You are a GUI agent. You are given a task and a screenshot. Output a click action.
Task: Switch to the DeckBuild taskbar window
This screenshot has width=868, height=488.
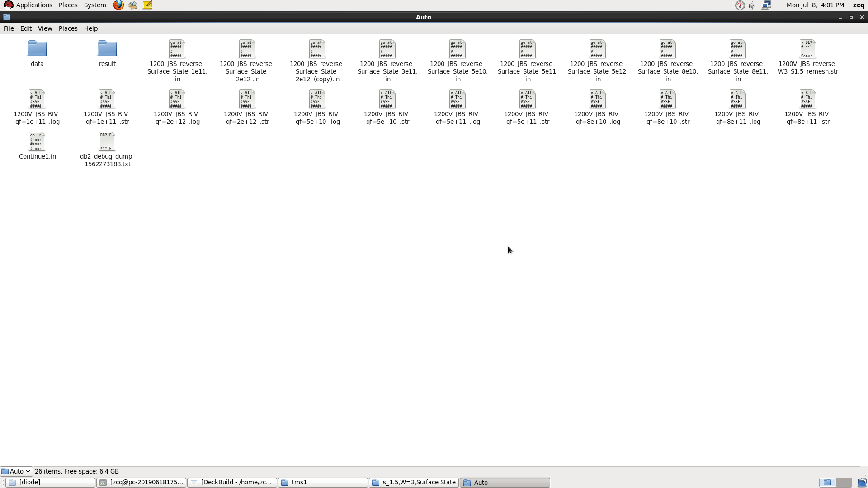[x=232, y=483]
